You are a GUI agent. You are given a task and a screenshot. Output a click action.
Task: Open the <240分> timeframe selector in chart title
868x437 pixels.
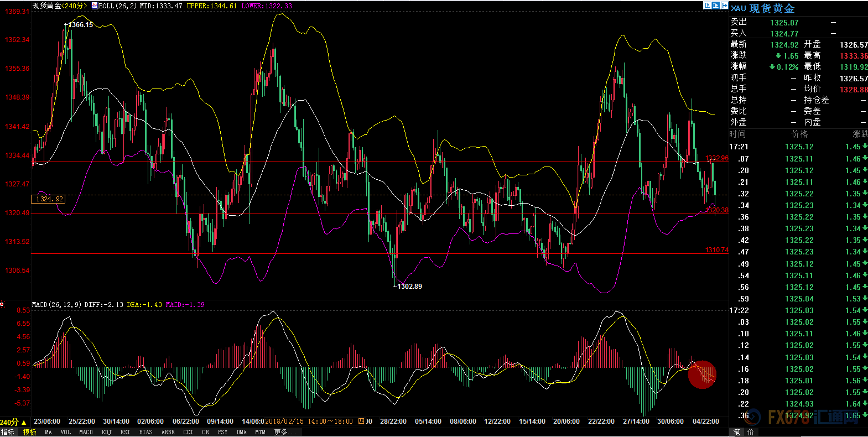[74, 6]
